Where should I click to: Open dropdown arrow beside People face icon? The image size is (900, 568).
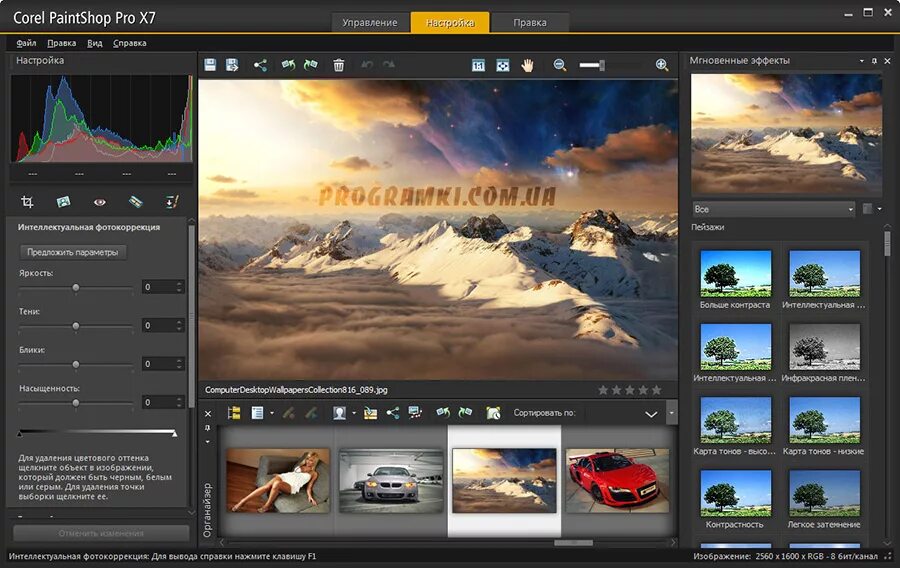[354, 413]
